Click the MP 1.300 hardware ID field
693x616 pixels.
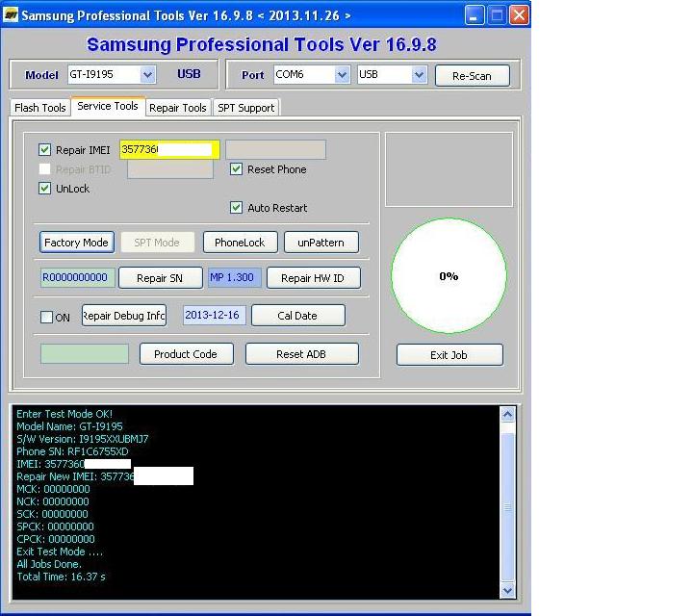click(234, 277)
